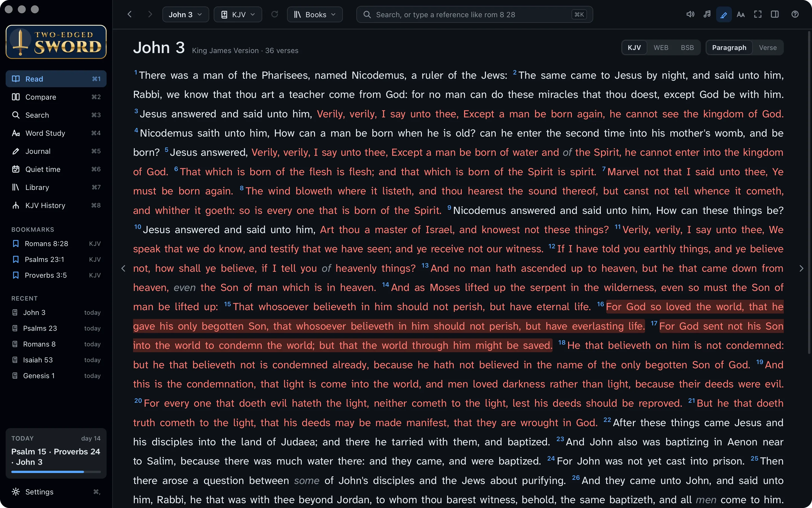
Task: Open Quiet time in sidebar
Action: pyautogui.click(x=56, y=169)
